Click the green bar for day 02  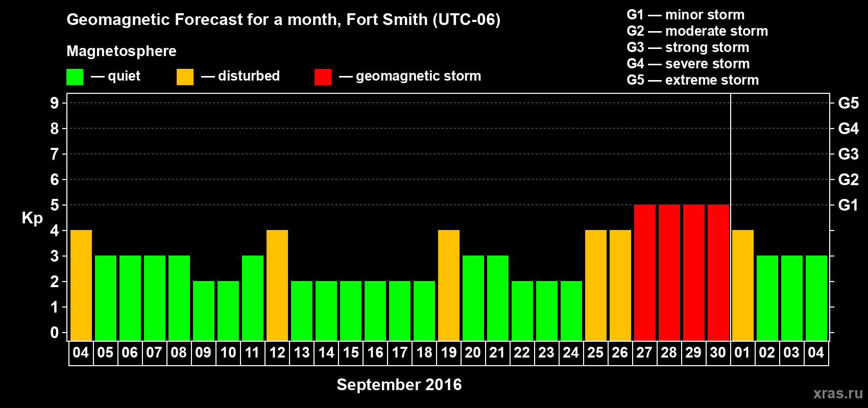coord(767,298)
